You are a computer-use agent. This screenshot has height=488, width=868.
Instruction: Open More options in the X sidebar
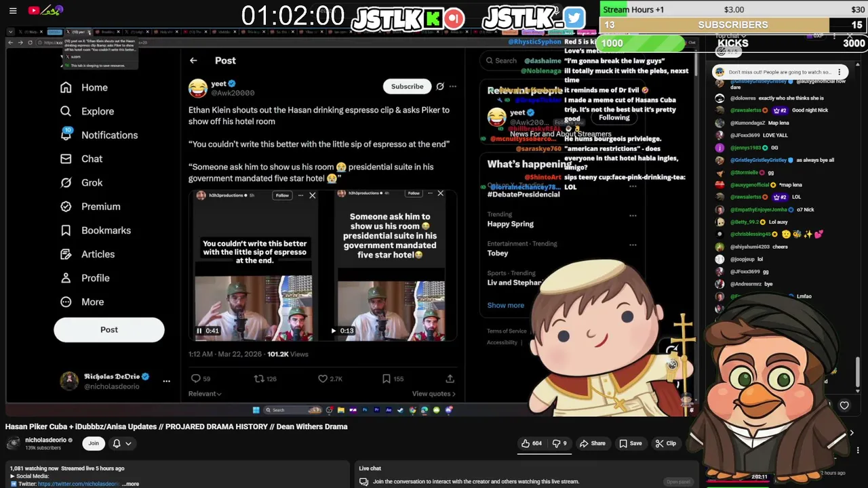[x=82, y=302]
